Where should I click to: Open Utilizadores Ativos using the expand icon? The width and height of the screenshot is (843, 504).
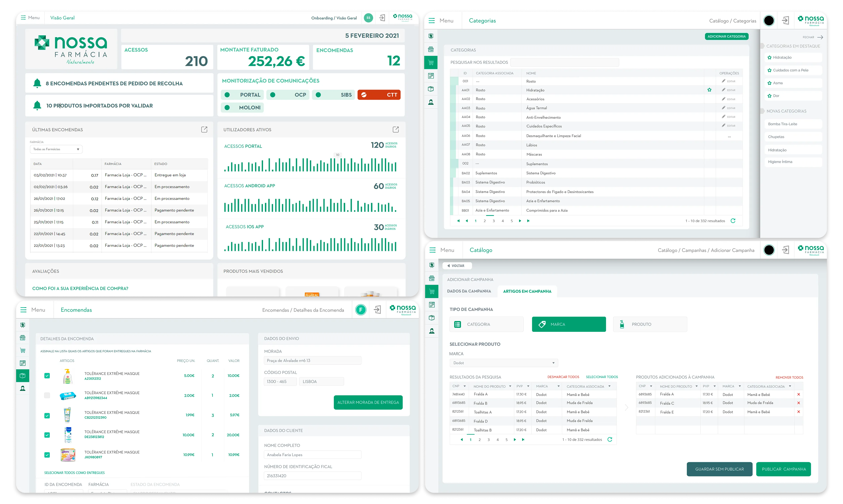396,129
